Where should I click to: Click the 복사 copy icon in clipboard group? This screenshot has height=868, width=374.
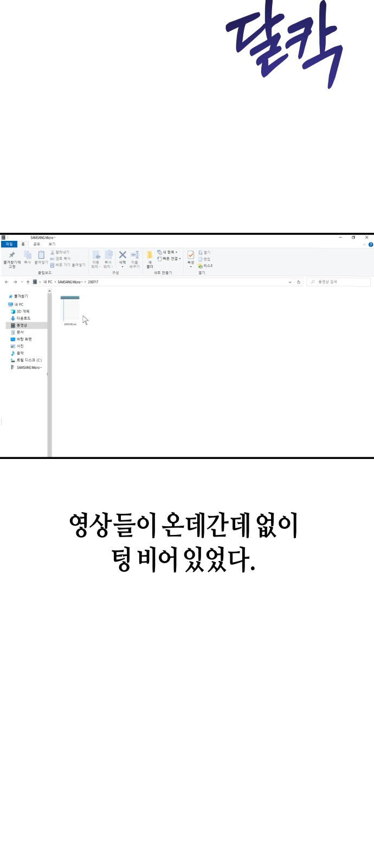click(28, 255)
